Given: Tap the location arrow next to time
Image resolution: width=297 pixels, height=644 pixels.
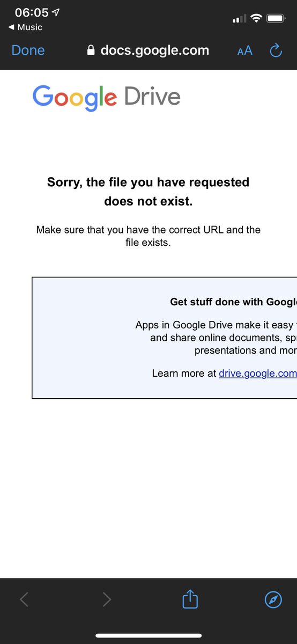Looking at the screenshot, I should click(55, 12).
